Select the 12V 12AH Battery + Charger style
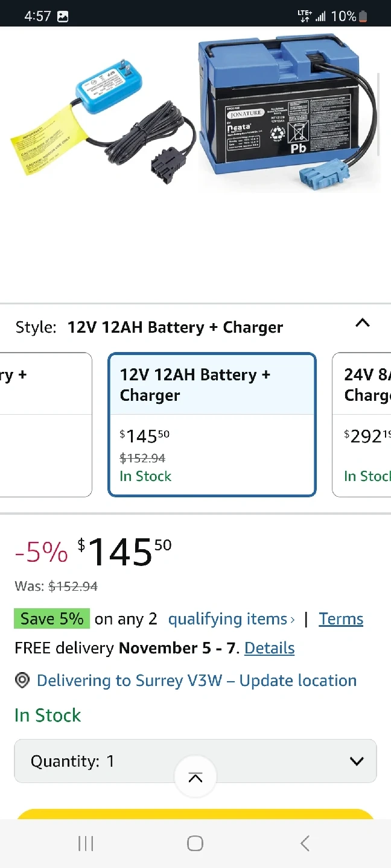391x868 pixels. (x=212, y=424)
